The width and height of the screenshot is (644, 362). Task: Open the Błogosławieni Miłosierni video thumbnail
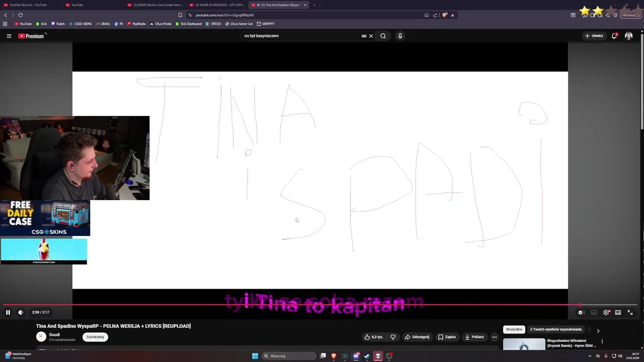[x=524, y=344]
